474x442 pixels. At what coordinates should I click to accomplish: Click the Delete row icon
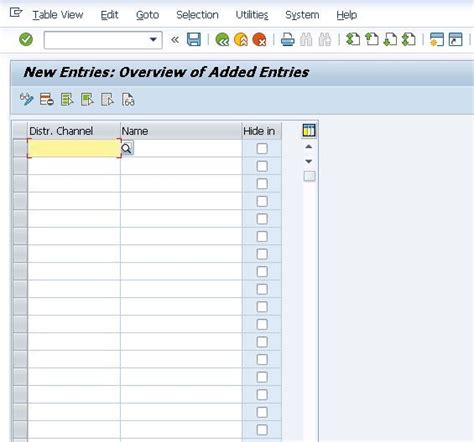coord(47,99)
